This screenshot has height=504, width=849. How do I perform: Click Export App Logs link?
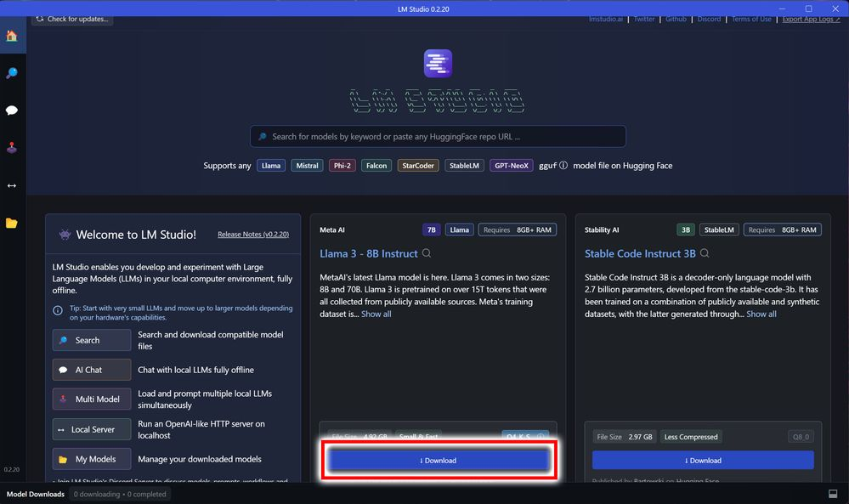(811, 19)
